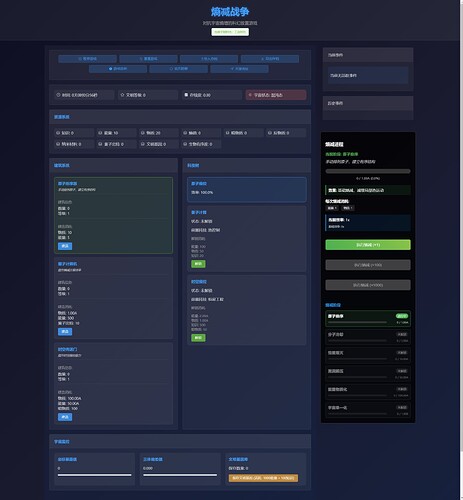Click the resource icon showing value 20
The width and height of the screenshot is (463, 500).
[x=143, y=133]
